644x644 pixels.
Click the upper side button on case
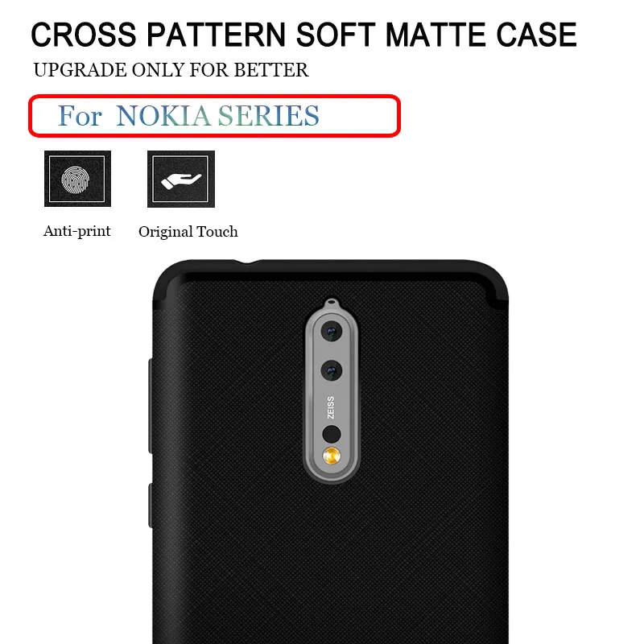click(151, 406)
